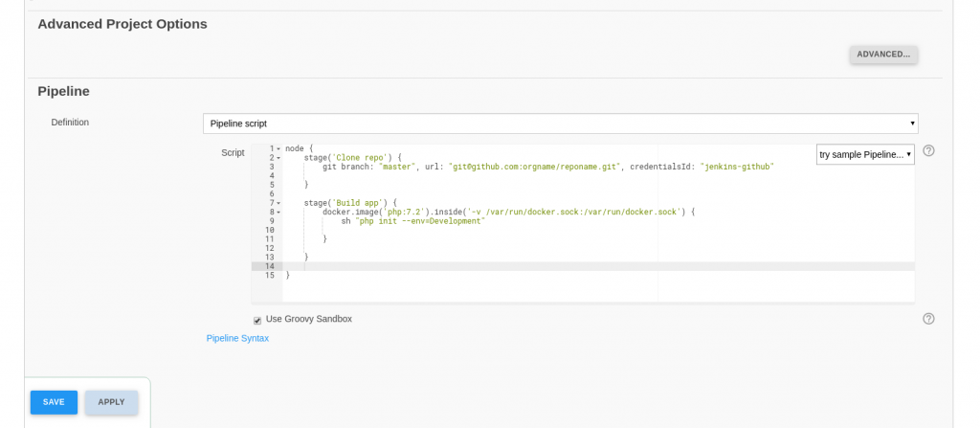980x428 pixels.
Task: Click line number 5 in the editor gutter
Action: pyautogui.click(x=272, y=185)
